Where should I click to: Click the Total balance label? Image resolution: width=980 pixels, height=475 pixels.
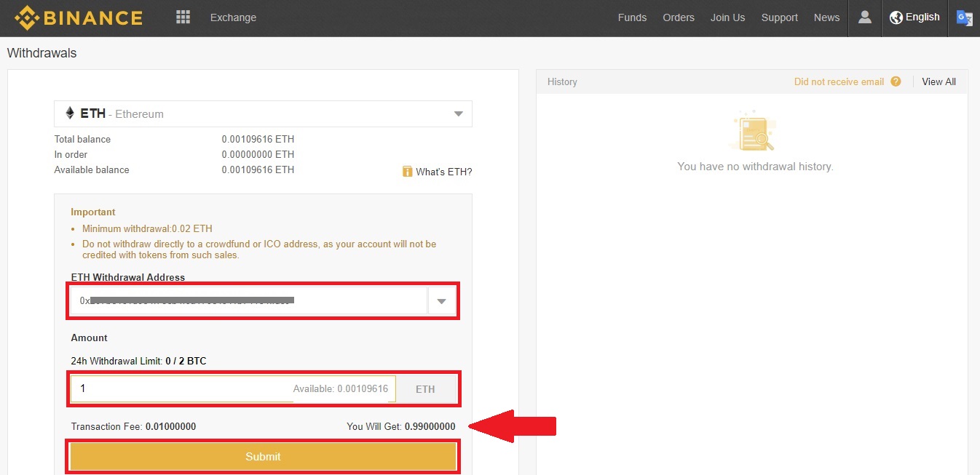[82, 139]
